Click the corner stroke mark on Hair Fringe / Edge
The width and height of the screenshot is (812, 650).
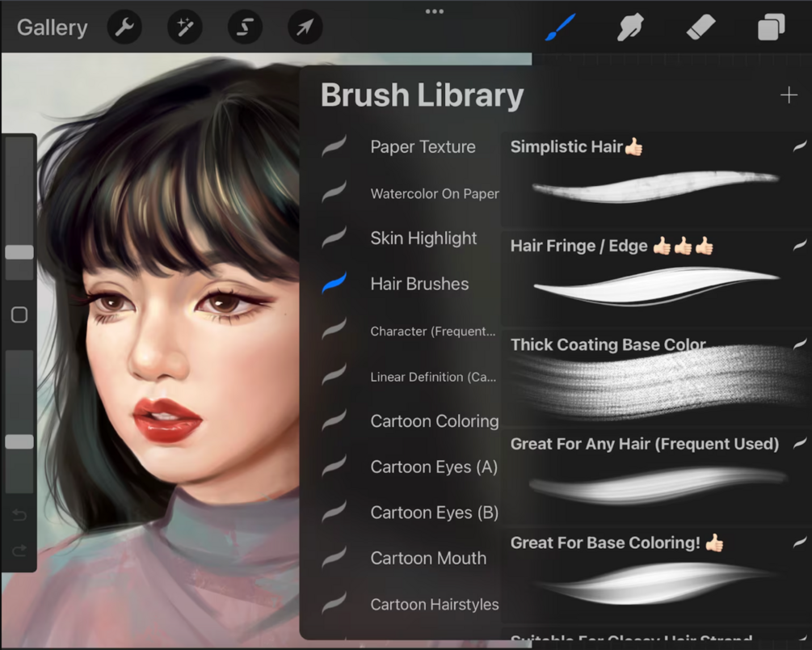point(800,245)
